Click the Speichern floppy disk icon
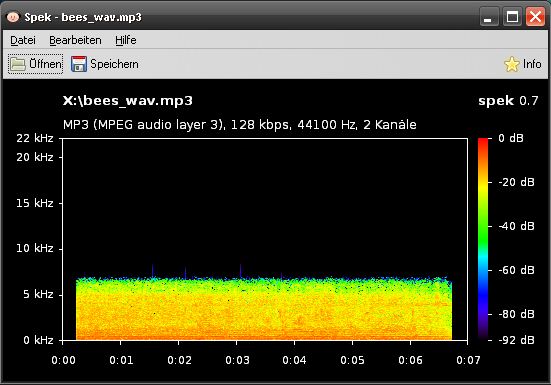Screen dimensions: 551x385 pos(79,64)
